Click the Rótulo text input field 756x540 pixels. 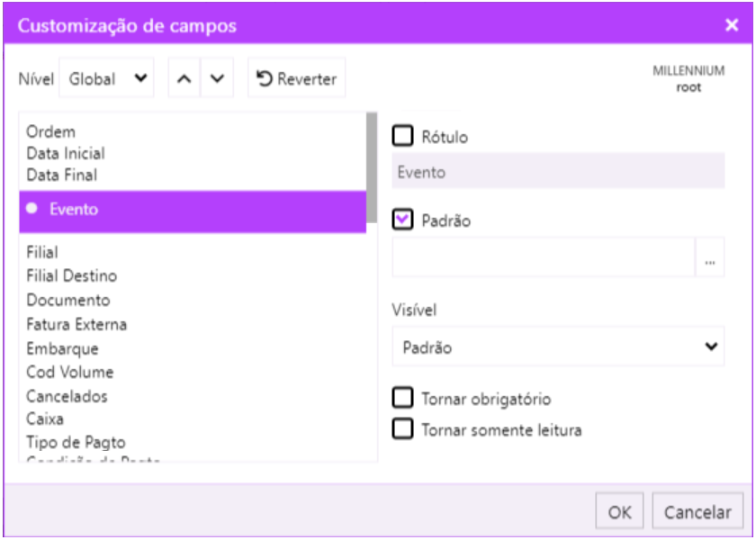(x=558, y=172)
